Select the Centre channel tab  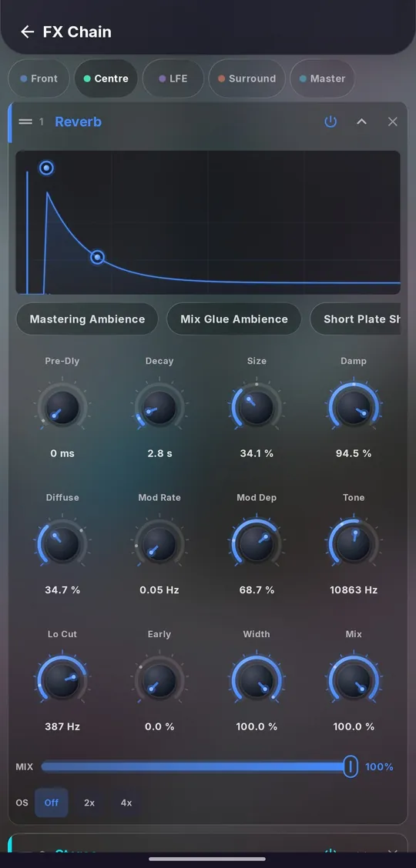(106, 78)
